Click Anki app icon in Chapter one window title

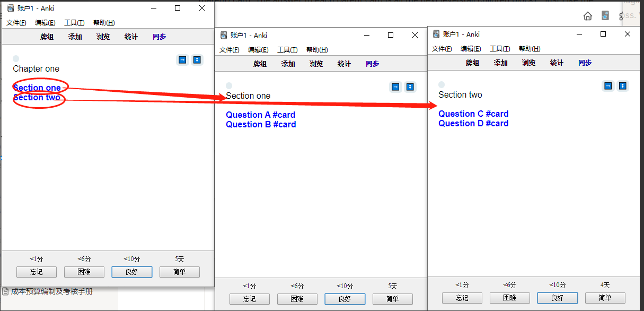pos(11,8)
